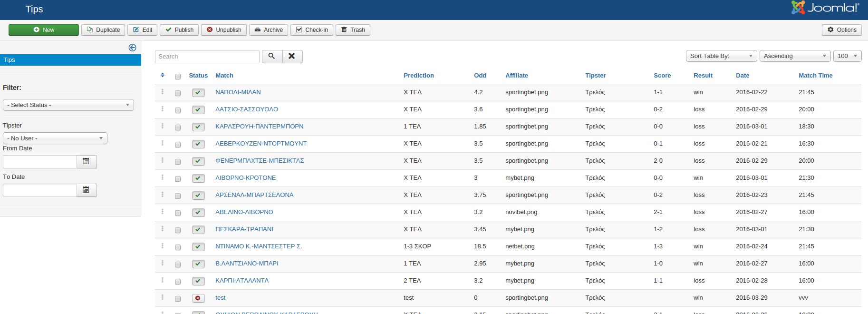Open the Select Status filter dropdown
Image resolution: width=868 pixels, height=314 pixels.
pos(68,105)
